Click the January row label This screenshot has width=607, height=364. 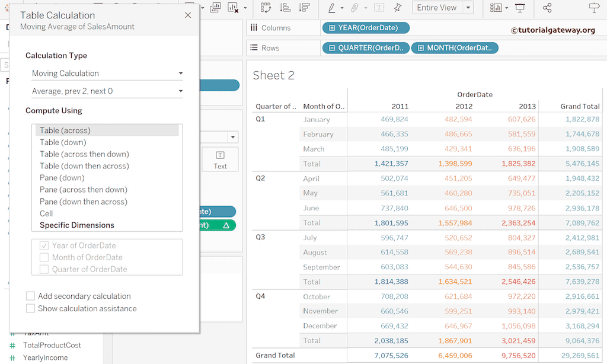[x=317, y=120]
